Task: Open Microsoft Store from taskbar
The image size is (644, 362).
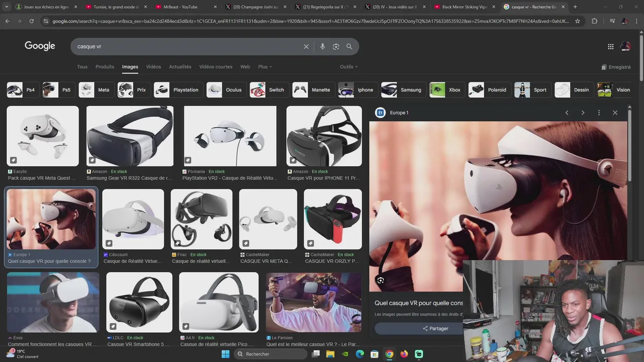Action: click(374, 354)
